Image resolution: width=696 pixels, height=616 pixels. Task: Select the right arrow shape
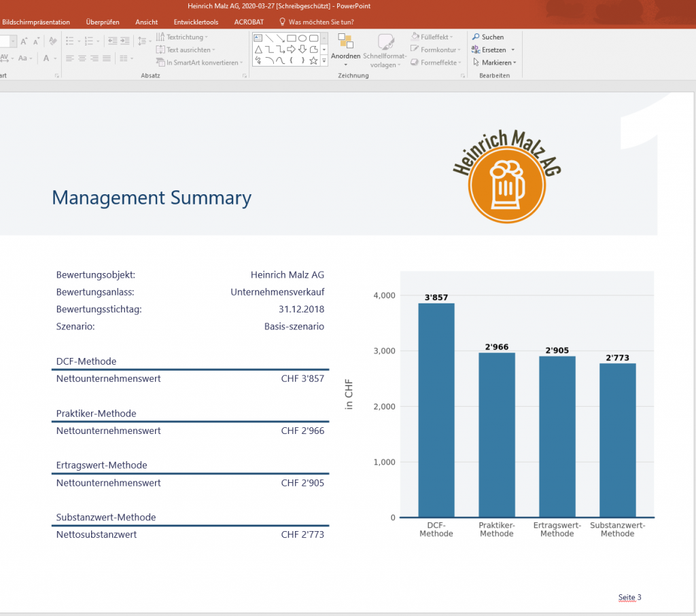point(291,49)
